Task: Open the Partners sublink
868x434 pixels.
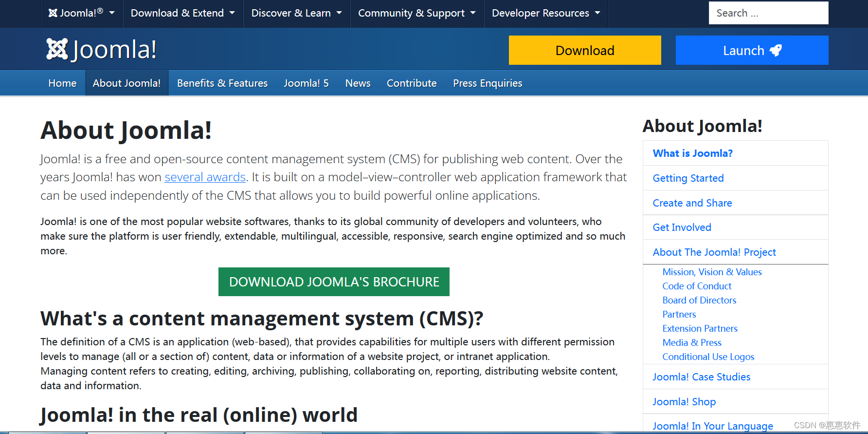Action: tap(679, 315)
